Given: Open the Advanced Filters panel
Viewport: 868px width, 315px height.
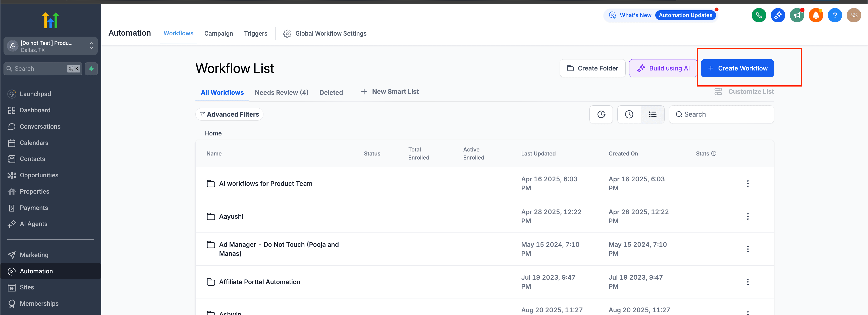Looking at the screenshot, I should point(230,114).
